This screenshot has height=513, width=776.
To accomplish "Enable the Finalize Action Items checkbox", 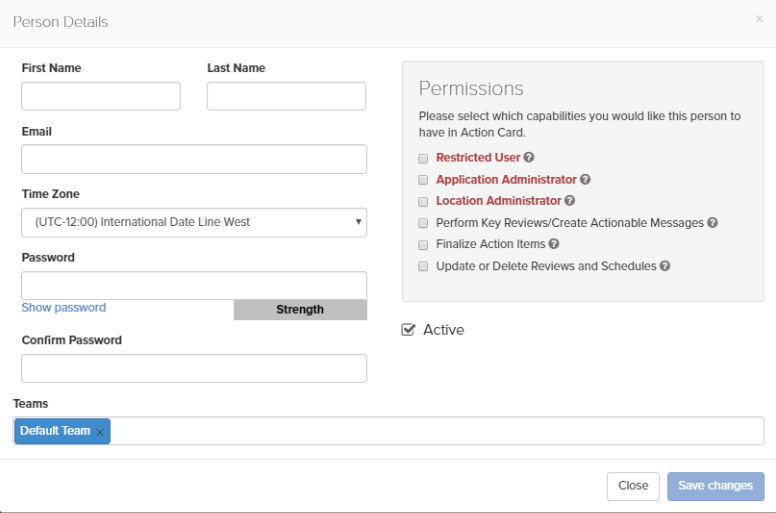I will 423,244.
